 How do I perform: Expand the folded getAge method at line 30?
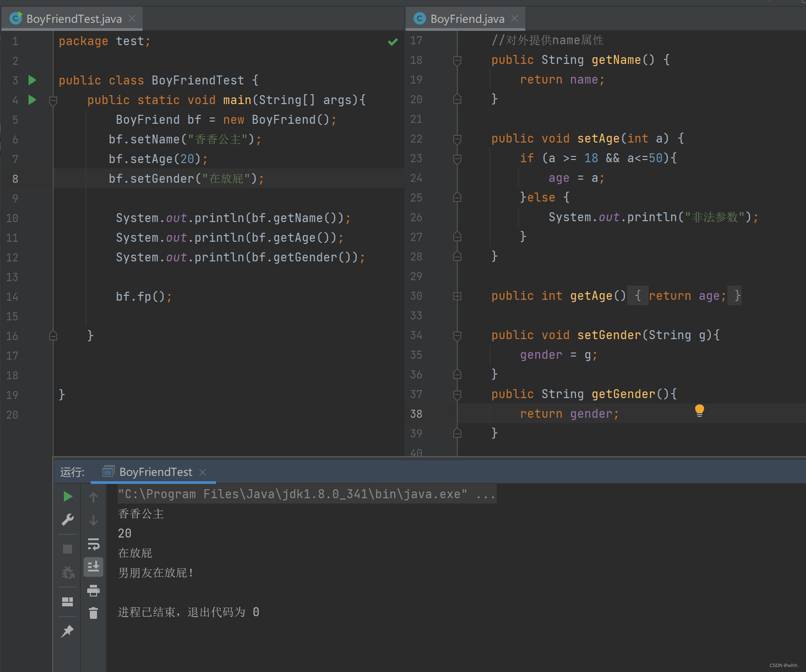457,296
